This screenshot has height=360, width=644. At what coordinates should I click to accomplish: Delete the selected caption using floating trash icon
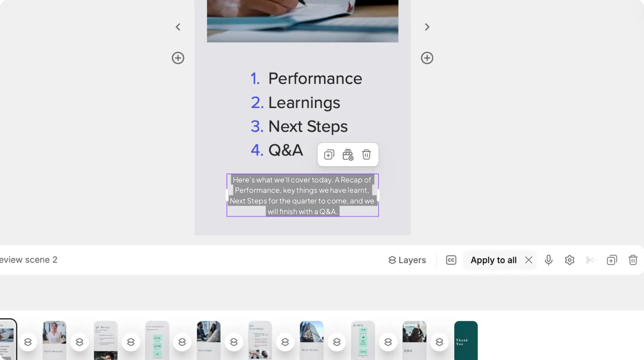tap(366, 155)
